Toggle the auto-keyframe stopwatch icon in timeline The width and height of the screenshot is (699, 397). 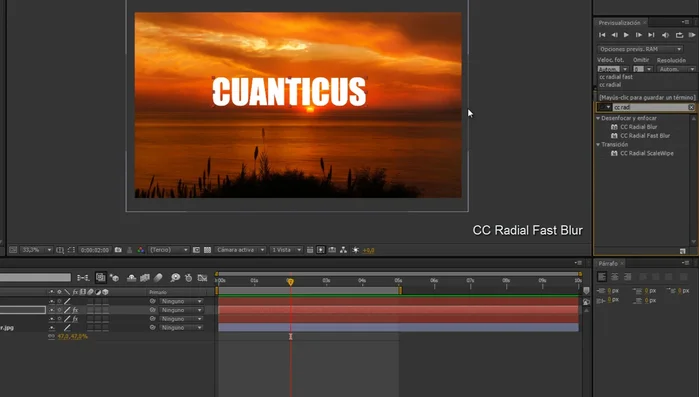pyautogui.click(x=189, y=278)
